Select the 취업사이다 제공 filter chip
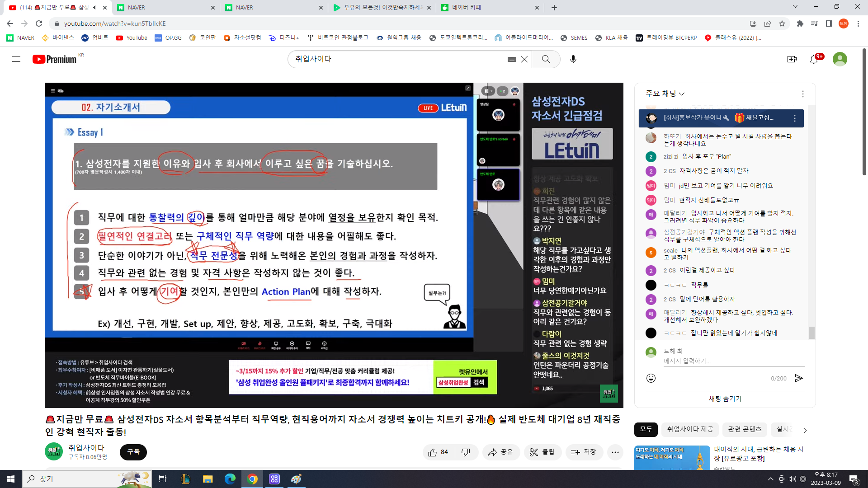Screen dimensions: 868x488 click(x=690, y=429)
